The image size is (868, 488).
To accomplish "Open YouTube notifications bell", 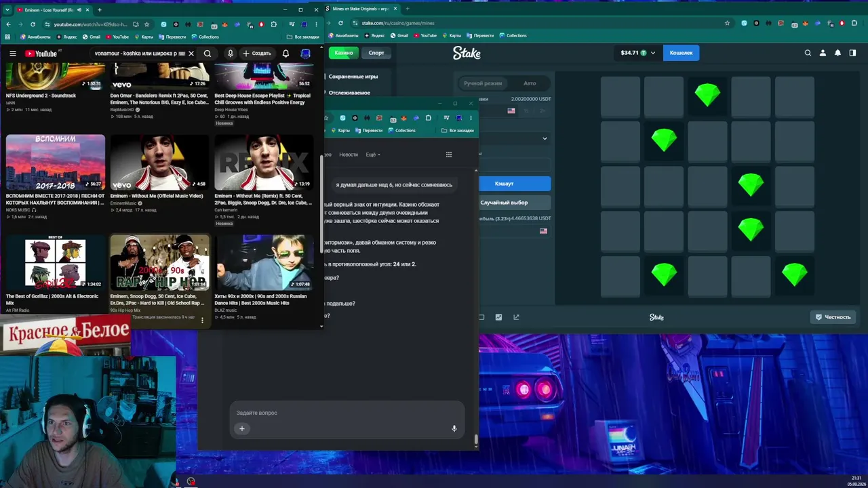I will pos(285,54).
